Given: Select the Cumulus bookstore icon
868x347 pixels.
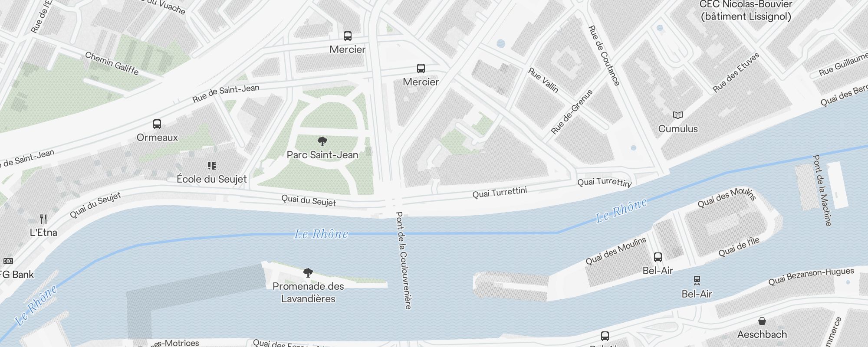Looking at the screenshot, I should click(678, 115).
